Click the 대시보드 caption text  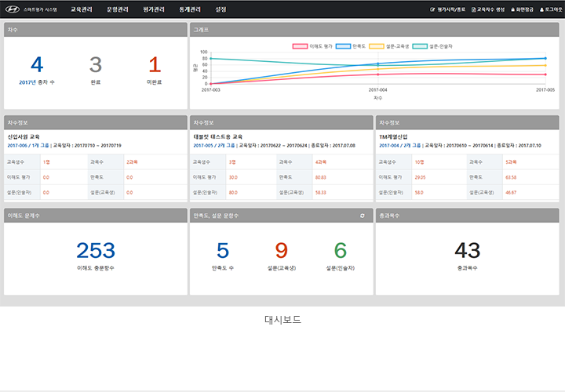[282, 320]
